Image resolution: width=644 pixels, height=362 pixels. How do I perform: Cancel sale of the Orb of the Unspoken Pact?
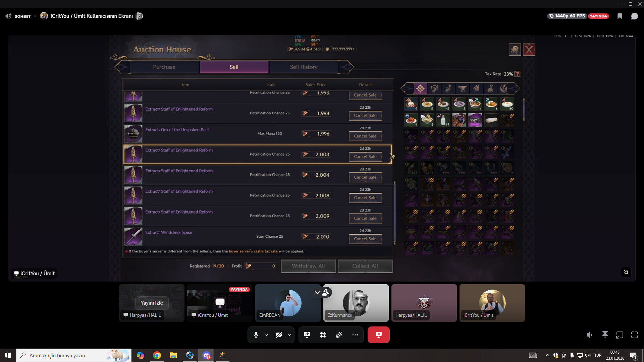[365, 136]
